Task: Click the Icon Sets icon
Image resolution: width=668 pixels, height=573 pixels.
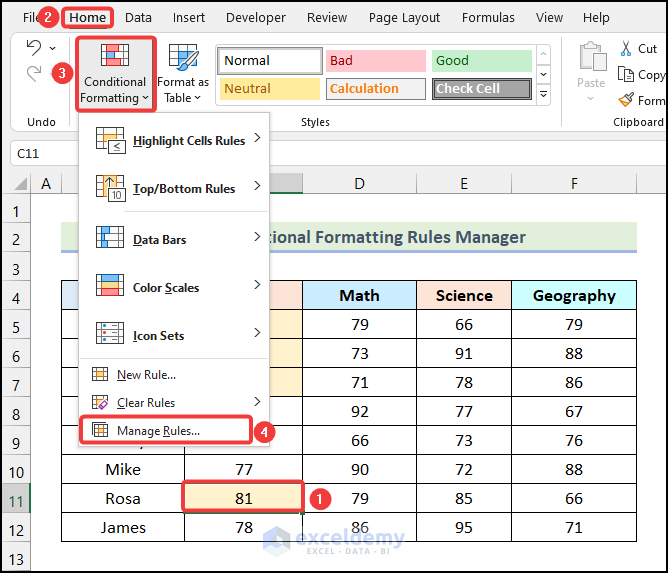Action: point(110,333)
